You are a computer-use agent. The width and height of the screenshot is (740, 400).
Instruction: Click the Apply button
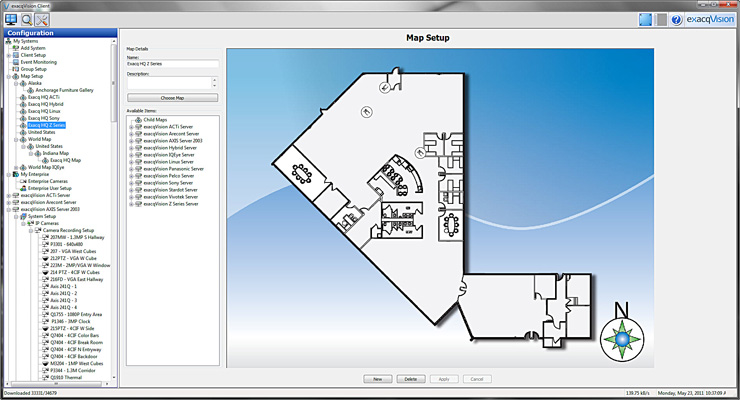click(x=444, y=379)
